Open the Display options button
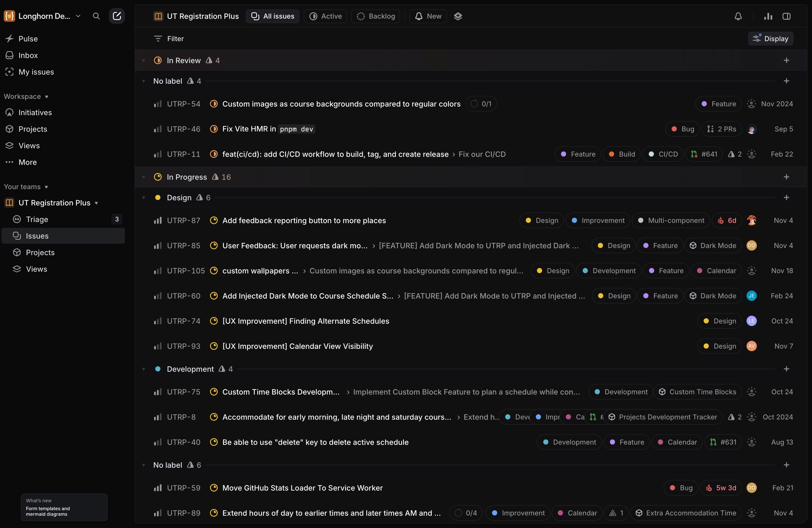 tap(770, 39)
